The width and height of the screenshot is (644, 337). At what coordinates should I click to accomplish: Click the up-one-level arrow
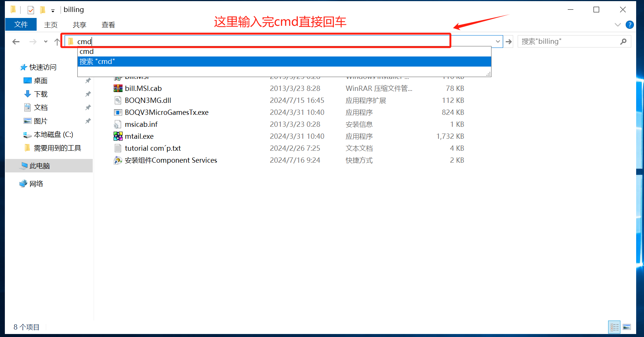coord(57,42)
